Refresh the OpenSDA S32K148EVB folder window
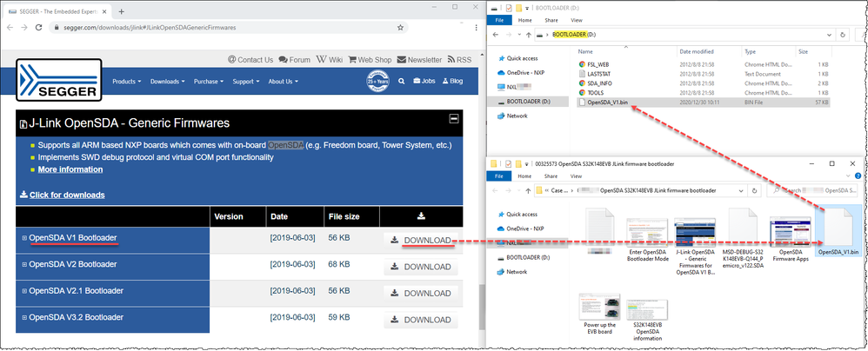This screenshot has height=351, width=868. pyautogui.click(x=755, y=190)
